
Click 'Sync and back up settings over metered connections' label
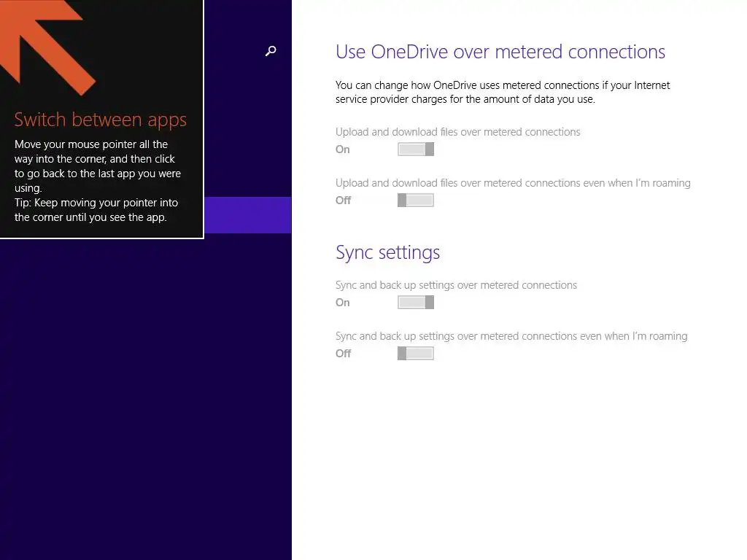(x=456, y=285)
